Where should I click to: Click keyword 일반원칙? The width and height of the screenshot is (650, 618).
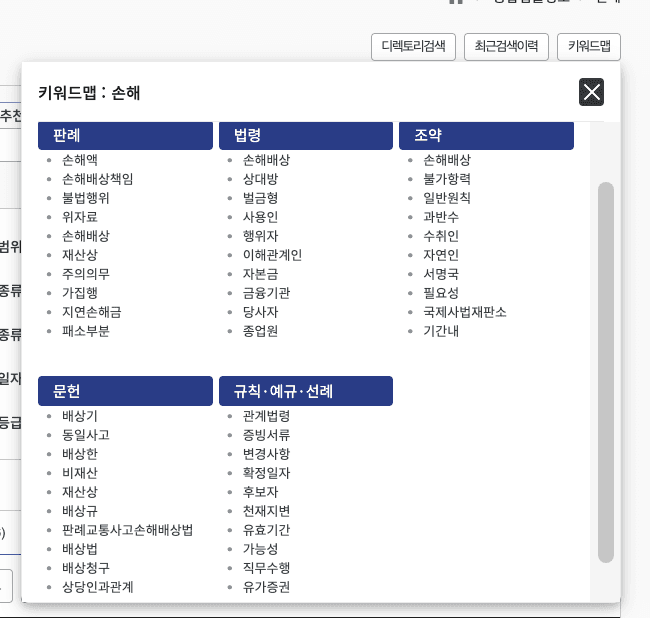click(x=447, y=198)
